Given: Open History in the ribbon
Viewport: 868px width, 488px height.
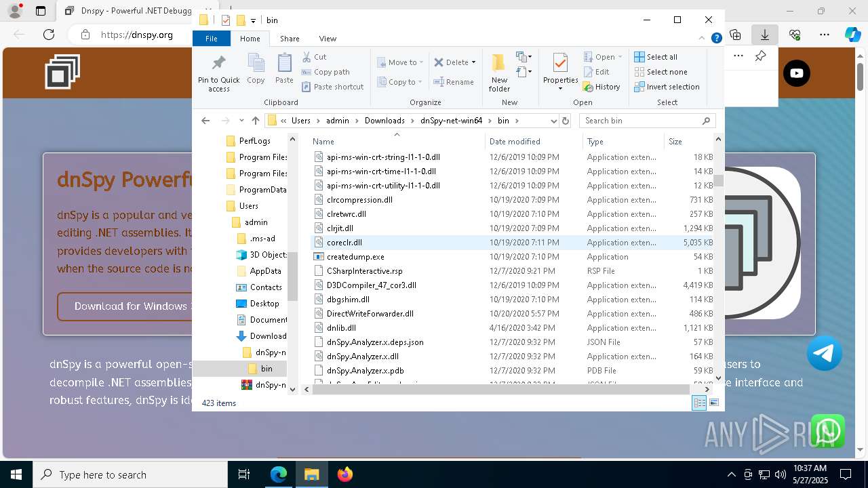Looking at the screenshot, I should (601, 87).
